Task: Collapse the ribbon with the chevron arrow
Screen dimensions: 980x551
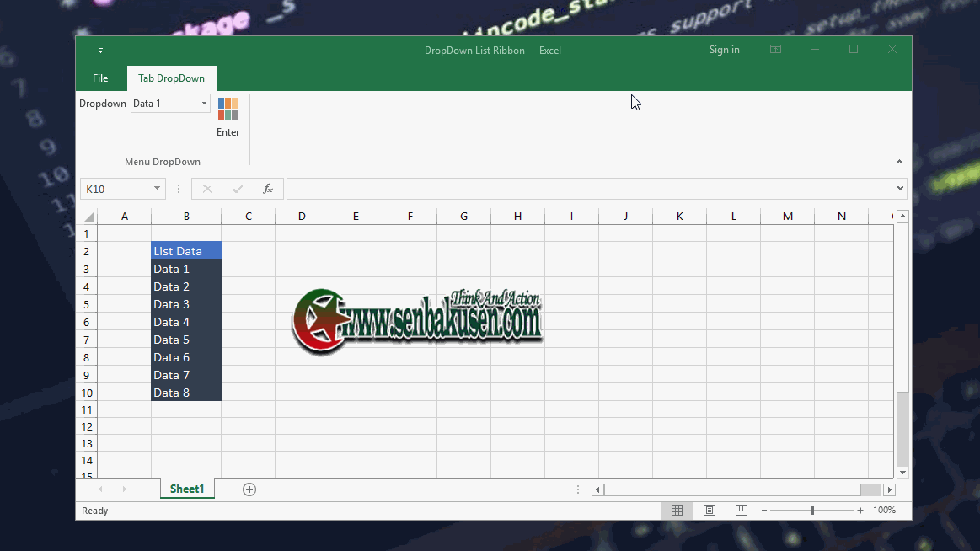Action: pos(899,161)
